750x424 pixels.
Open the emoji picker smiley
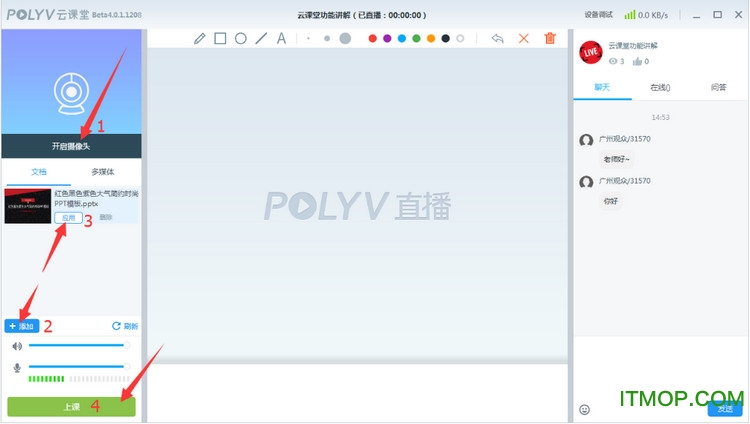click(x=585, y=410)
